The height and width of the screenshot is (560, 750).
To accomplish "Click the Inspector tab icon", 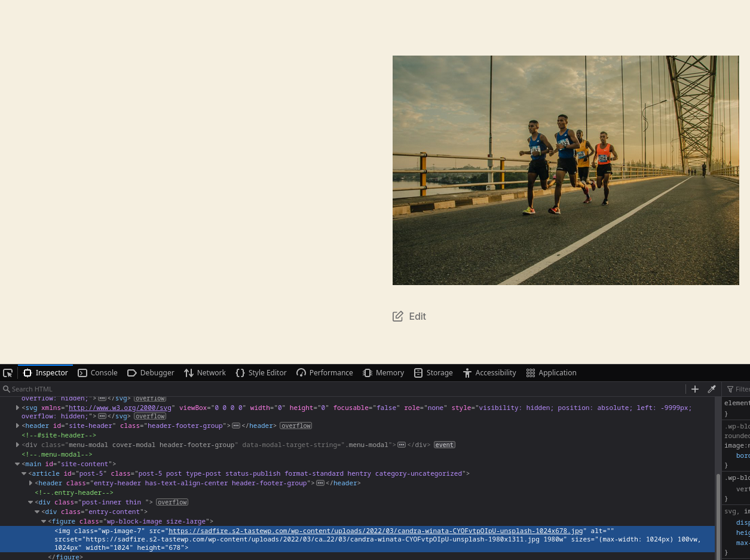I will point(27,373).
